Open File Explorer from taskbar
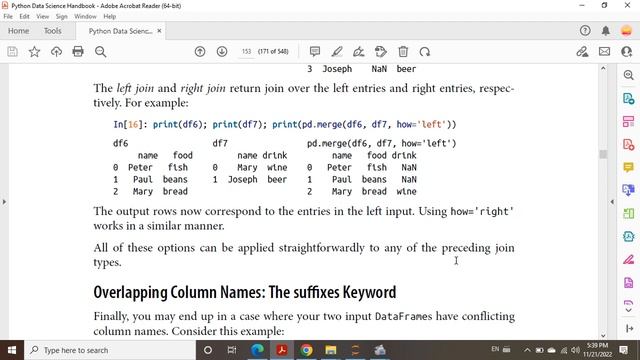Image resolution: width=640 pixels, height=360 pixels. 331,350
